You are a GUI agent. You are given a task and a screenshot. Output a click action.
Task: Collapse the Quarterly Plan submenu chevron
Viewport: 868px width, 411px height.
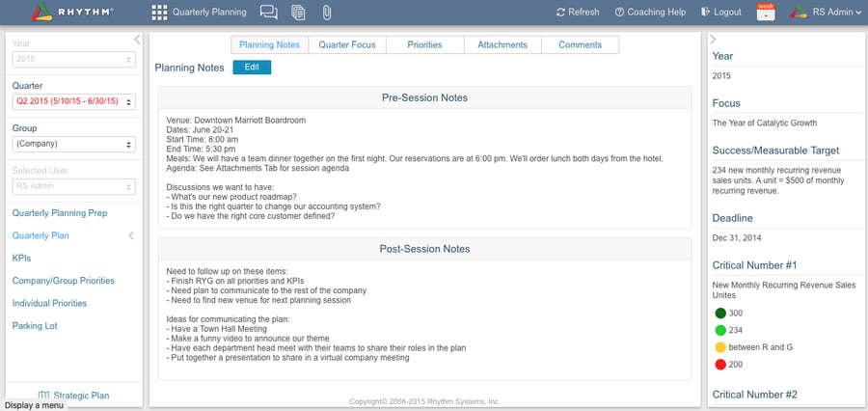(131, 235)
